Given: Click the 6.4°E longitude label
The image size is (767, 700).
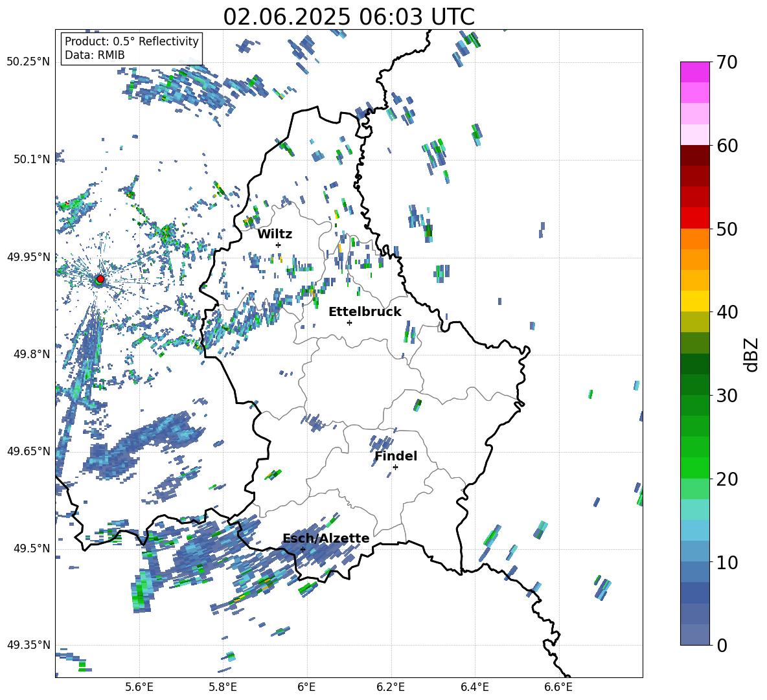Looking at the screenshot, I should click(x=475, y=687).
